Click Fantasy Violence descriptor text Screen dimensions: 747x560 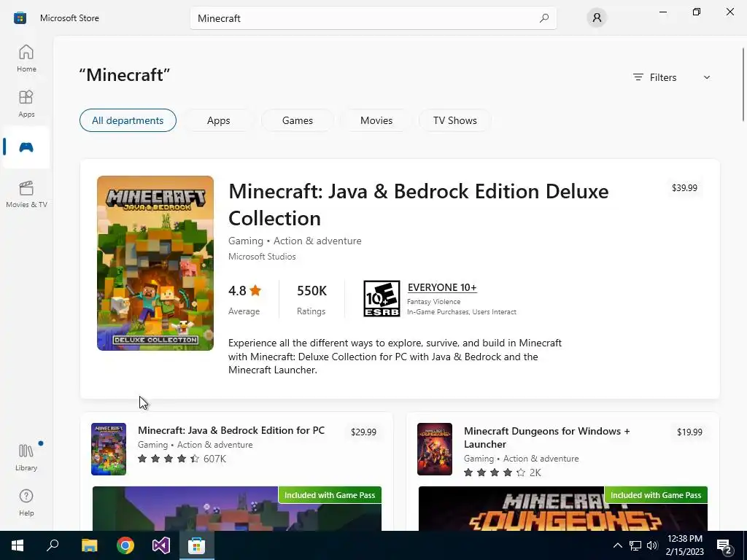(x=433, y=301)
